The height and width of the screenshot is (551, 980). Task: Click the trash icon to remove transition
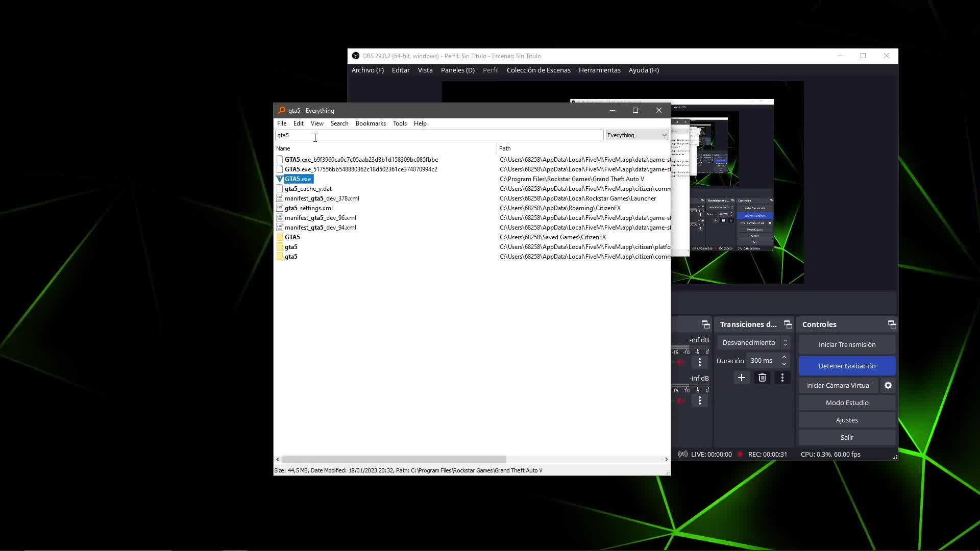[762, 378]
